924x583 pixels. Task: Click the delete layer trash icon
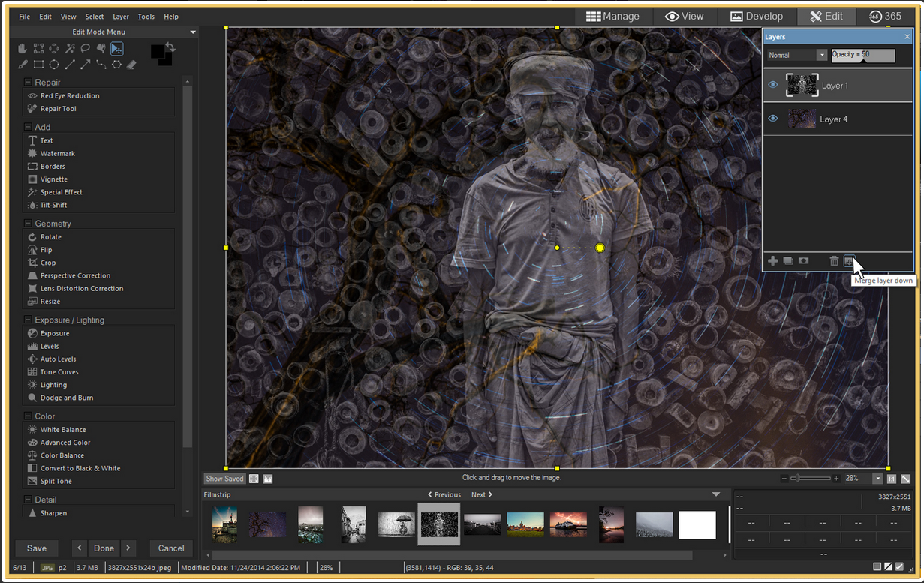(x=834, y=261)
